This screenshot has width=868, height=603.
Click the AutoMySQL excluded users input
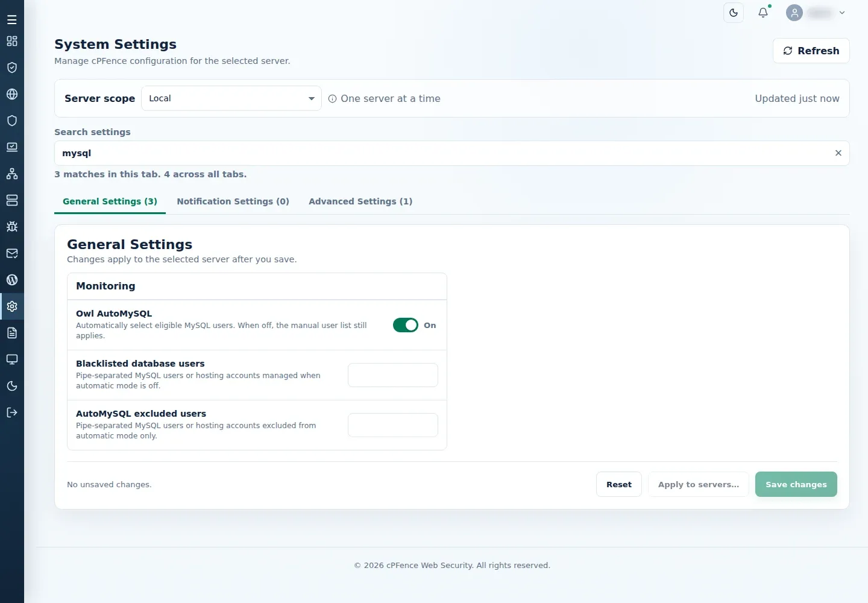pos(393,425)
